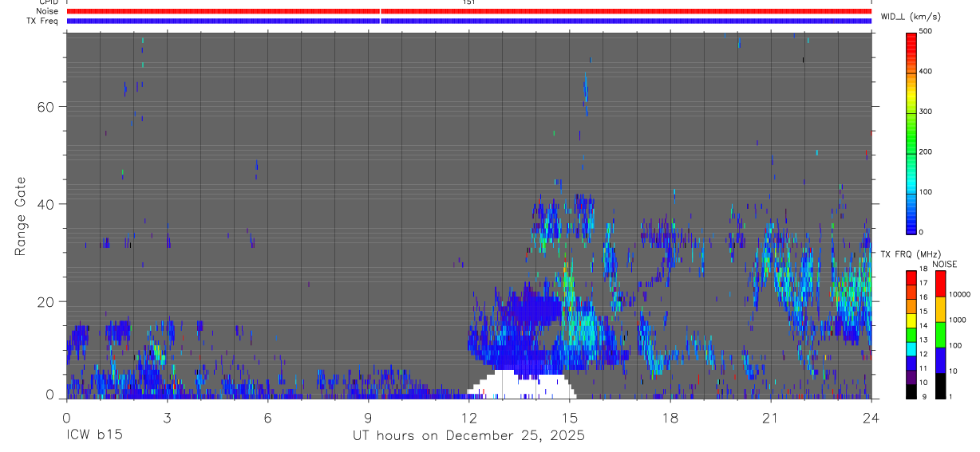The width and height of the screenshot is (980, 452).
Task: Click the WID⊥ (km/s) rainbow color bar
Action: coord(912,132)
